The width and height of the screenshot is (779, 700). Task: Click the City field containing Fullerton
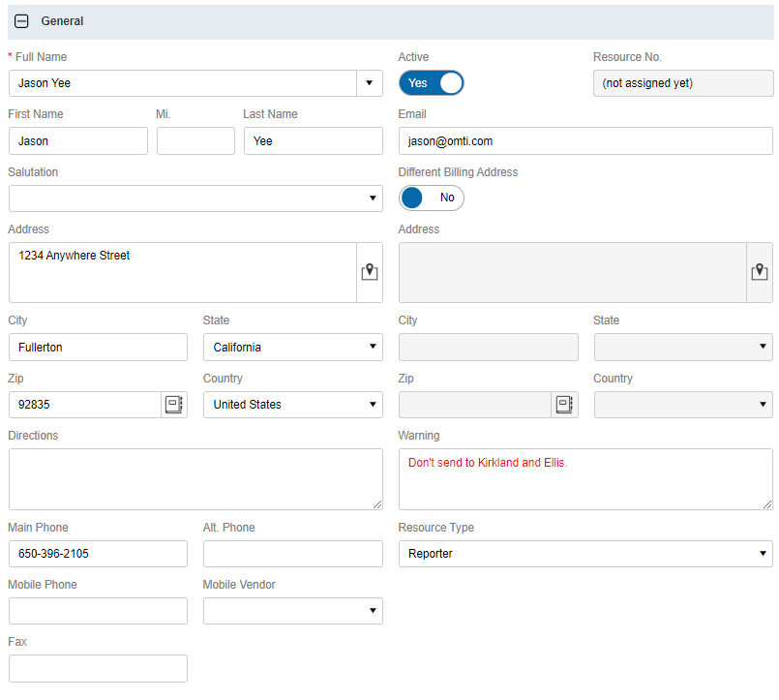point(98,348)
